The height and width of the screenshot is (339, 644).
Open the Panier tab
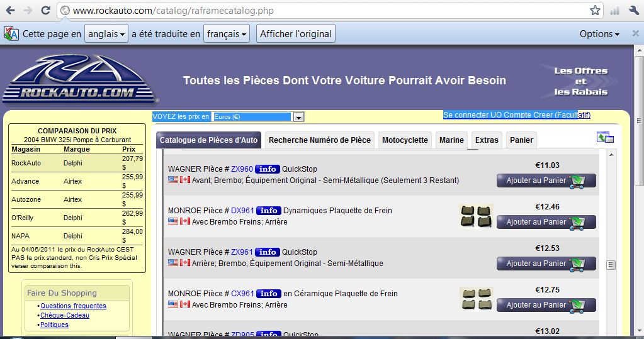tap(521, 140)
